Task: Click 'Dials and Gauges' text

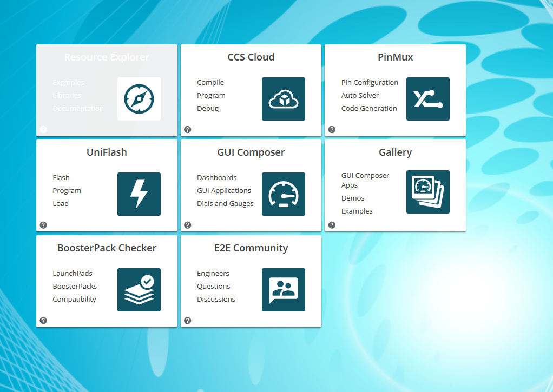Action: [x=225, y=204]
